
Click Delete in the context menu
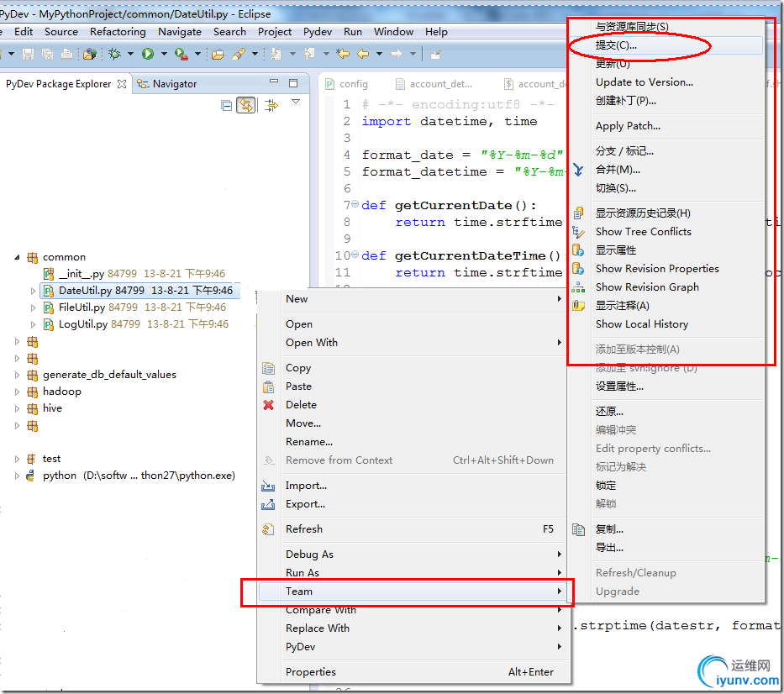tap(301, 405)
